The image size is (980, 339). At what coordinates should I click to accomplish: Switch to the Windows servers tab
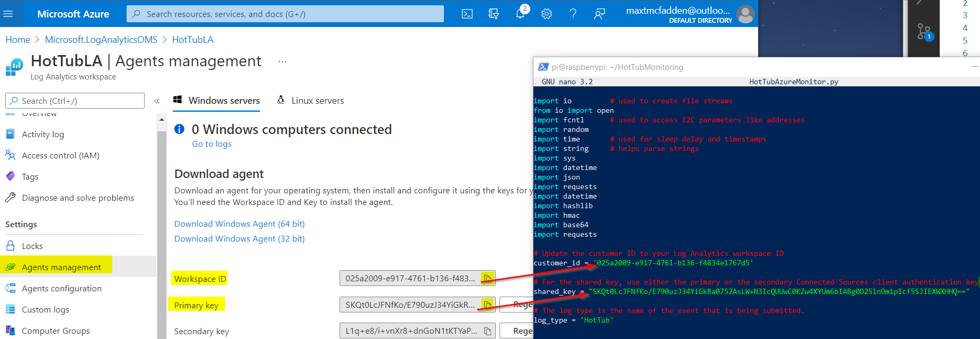pyautogui.click(x=216, y=101)
